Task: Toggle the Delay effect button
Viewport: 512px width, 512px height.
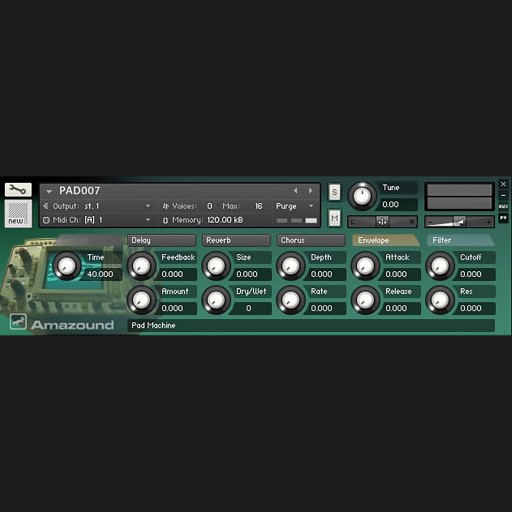Action: point(161,240)
